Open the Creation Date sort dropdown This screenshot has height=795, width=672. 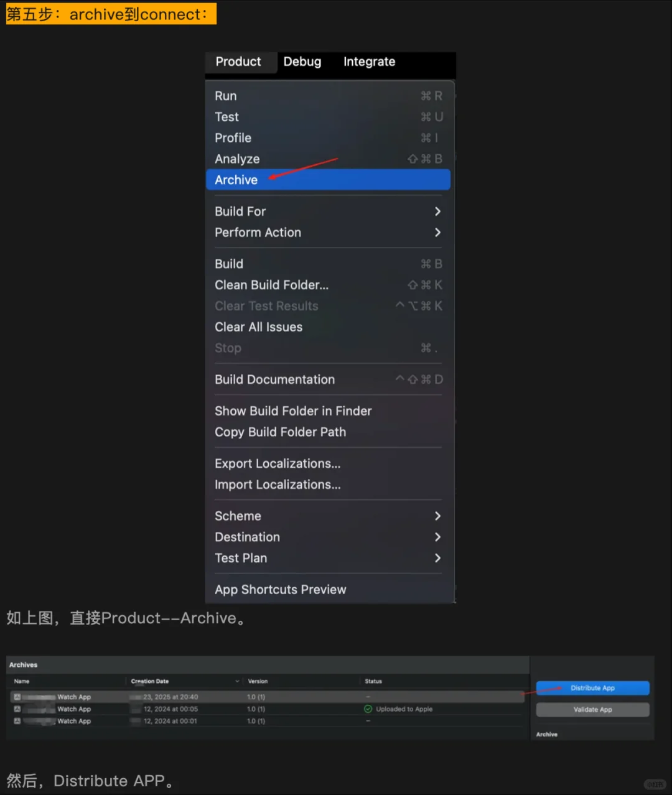tap(237, 681)
